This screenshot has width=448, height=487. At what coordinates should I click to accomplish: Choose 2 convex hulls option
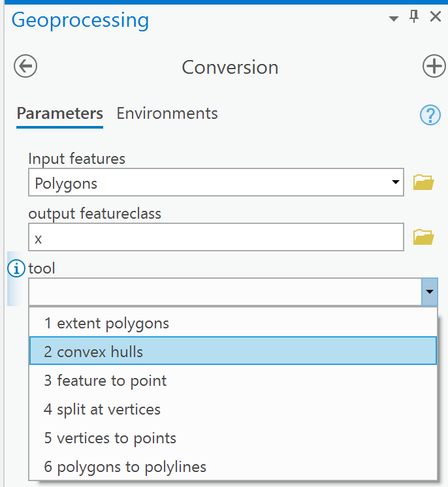click(x=233, y=351)
